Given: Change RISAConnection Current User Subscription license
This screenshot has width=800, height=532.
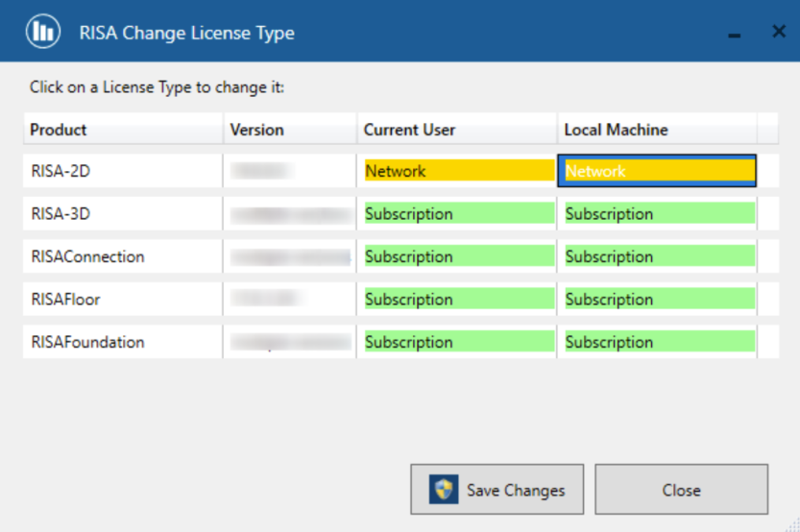Looking at the screenshot, I should click(x=460, y=256).
